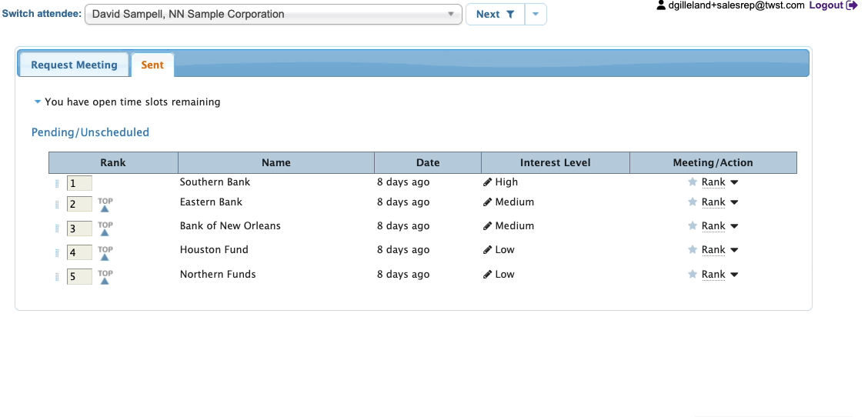Edit interest level pencil for Eastern Bank
The image size is (868, 417).
point(487,202)
